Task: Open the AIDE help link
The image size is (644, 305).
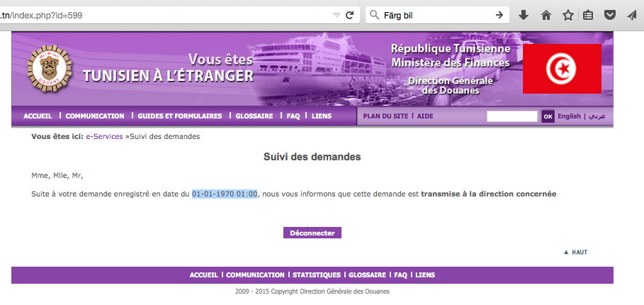Action: tap(425, 116)
